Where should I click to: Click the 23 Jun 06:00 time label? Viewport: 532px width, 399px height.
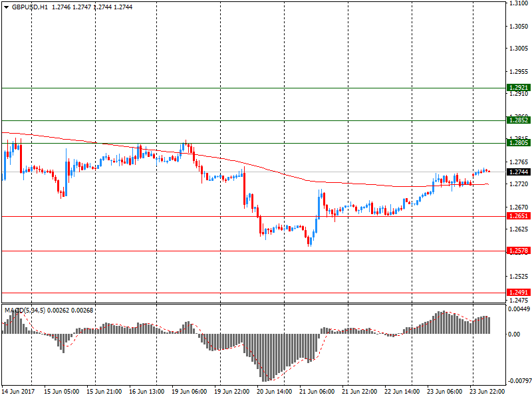point(444,392)
